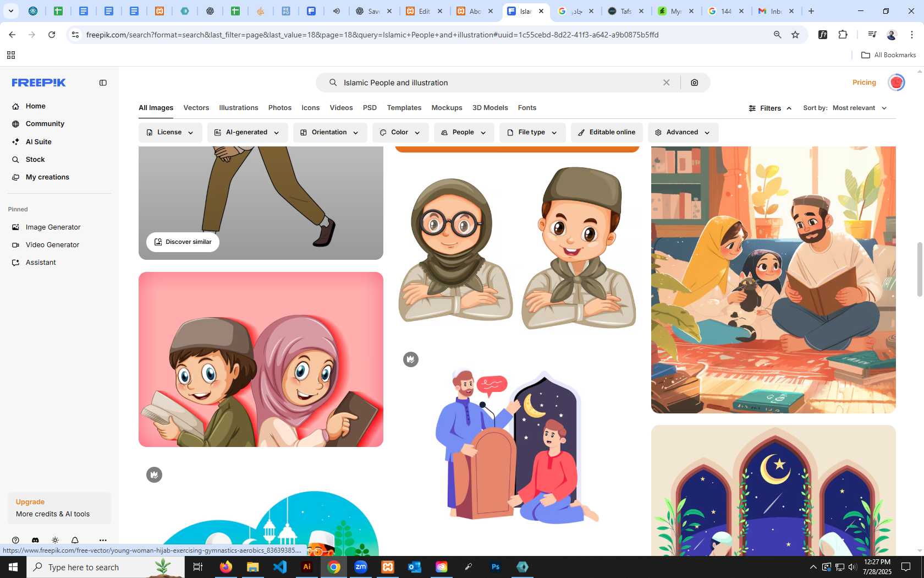This screenshot has width=924, height=578.
Task: Toggle the light/dark theme sun icon
Action: [x=55, y=541]
